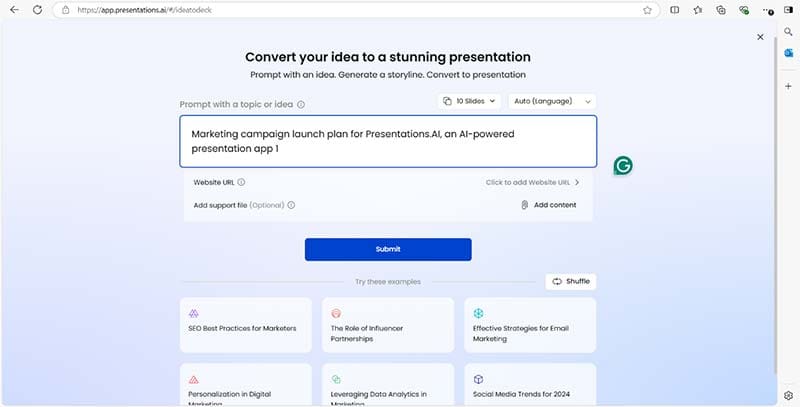Choose The Role of Influencer Partnerships example
Screen dimensions: 800x407
pos(388,325)
